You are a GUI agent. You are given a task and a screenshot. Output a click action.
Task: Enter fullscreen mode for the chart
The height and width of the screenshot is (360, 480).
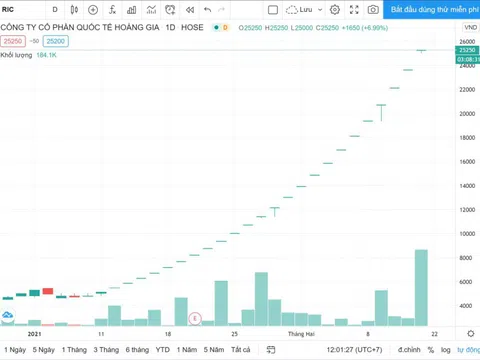point(354,10)
